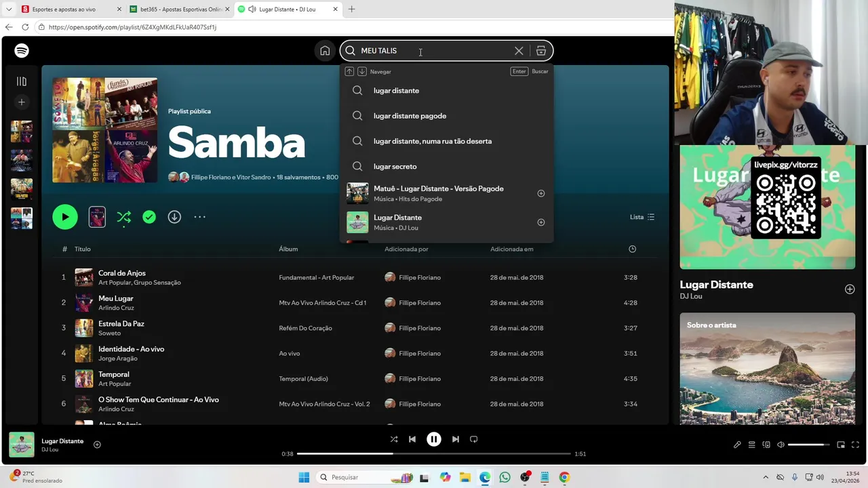Add Lugar Distante via plus in right panel

[x=850, y=289]
